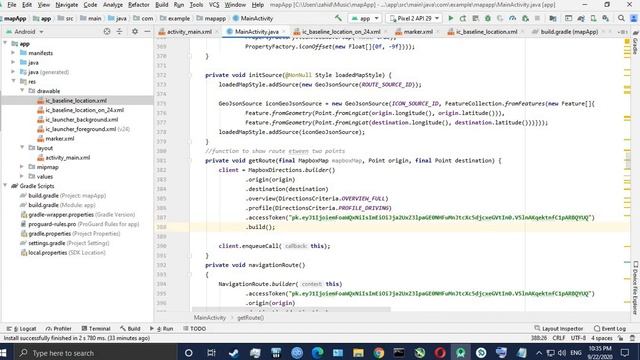
Task: Open the Profiler tool window
Action: coord(58,329)
